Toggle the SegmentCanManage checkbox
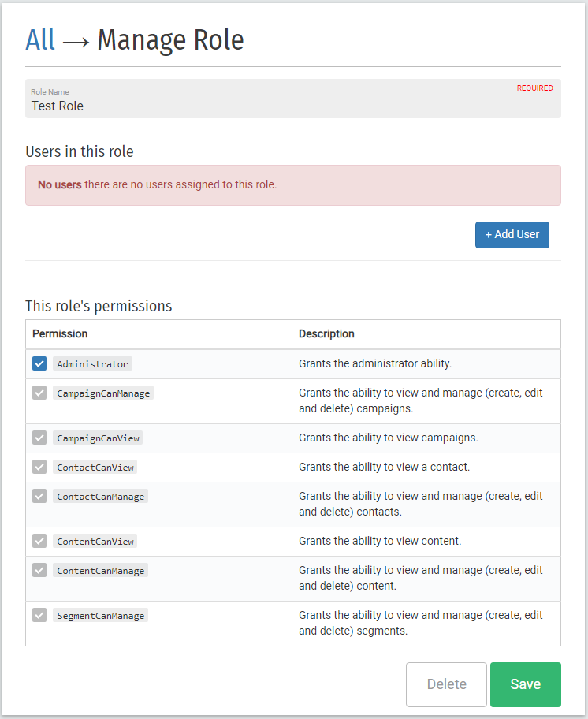 pyautogui.click(x=39, y=616)
